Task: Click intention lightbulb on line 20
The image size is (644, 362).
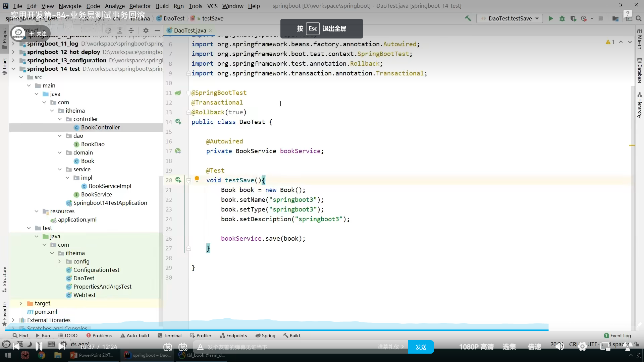Action: click(x=197, y=179)
